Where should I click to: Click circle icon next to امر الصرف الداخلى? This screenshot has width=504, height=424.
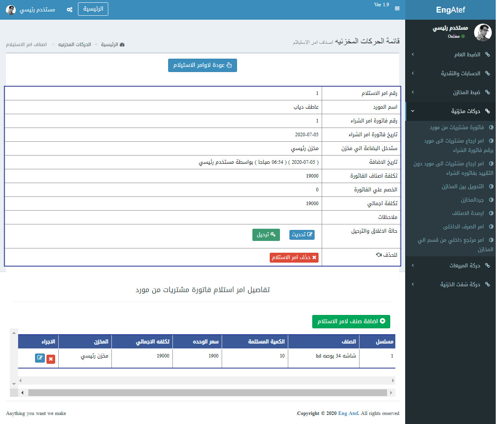click(x=491, y=226)
